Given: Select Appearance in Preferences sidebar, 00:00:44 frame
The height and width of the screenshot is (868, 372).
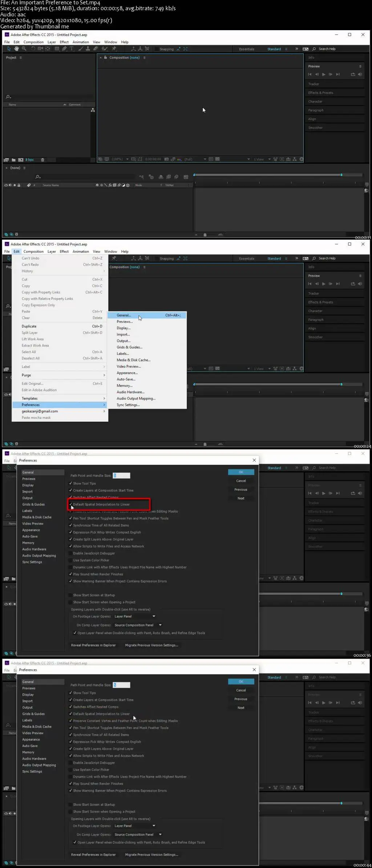Looking at the screenshot, I should [x=31, y=739].
